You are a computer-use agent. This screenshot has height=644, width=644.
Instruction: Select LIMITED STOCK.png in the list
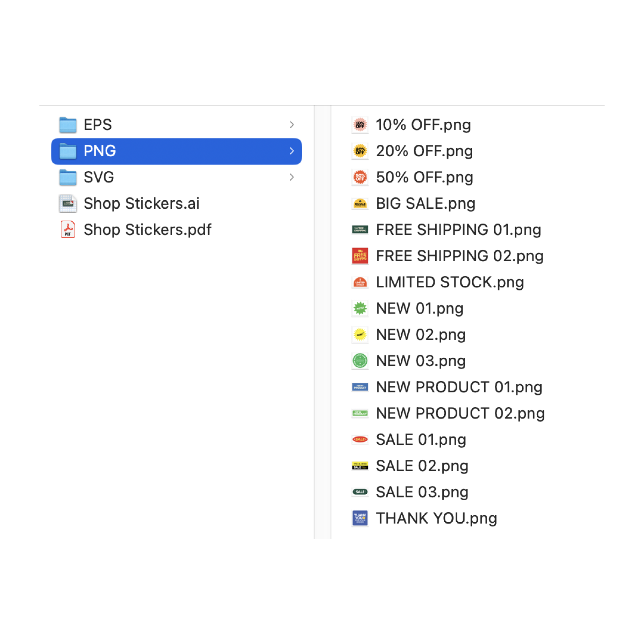[450, 282]
